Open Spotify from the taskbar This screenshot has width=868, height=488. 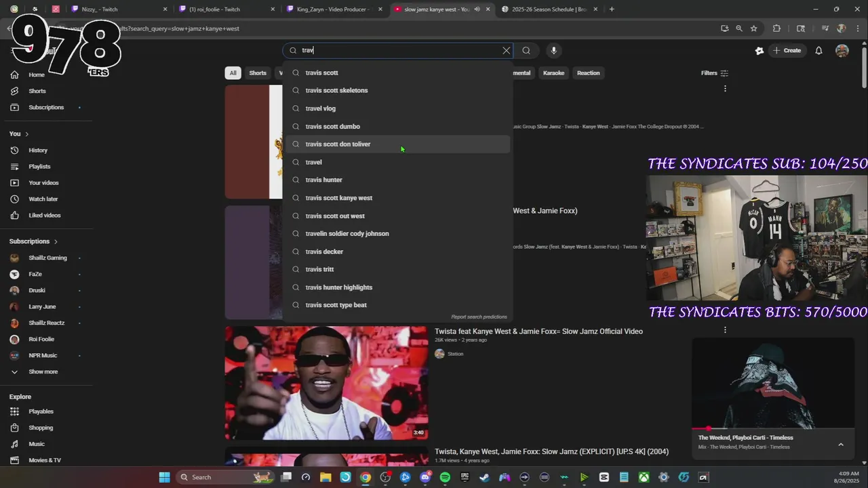(x=445, y=477)
